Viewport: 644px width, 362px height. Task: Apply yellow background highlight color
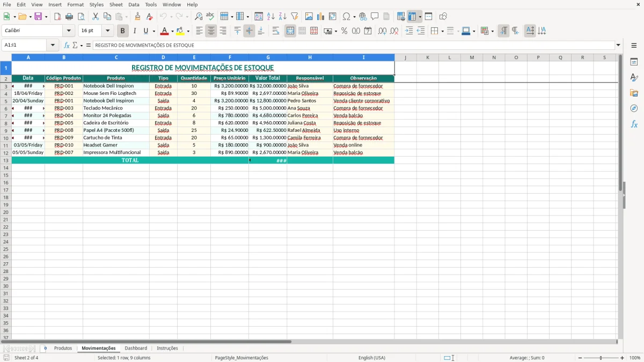click(x=180, y=31)
